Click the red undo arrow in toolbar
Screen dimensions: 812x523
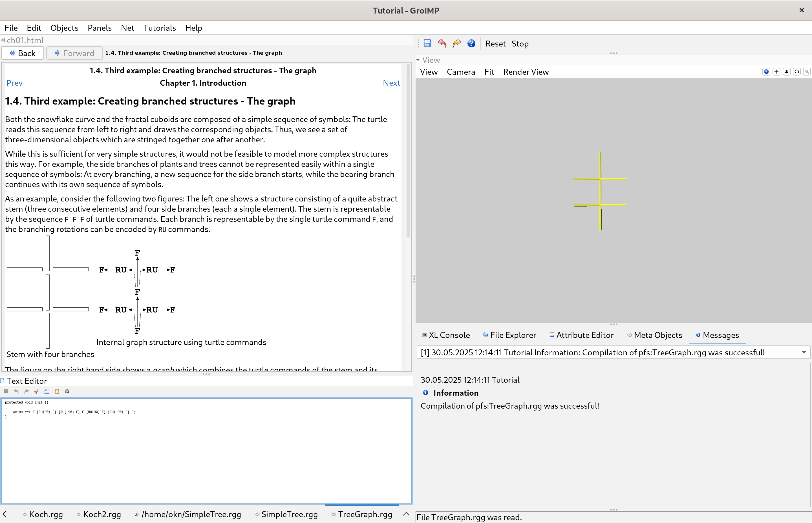click(x=442, y=43)
